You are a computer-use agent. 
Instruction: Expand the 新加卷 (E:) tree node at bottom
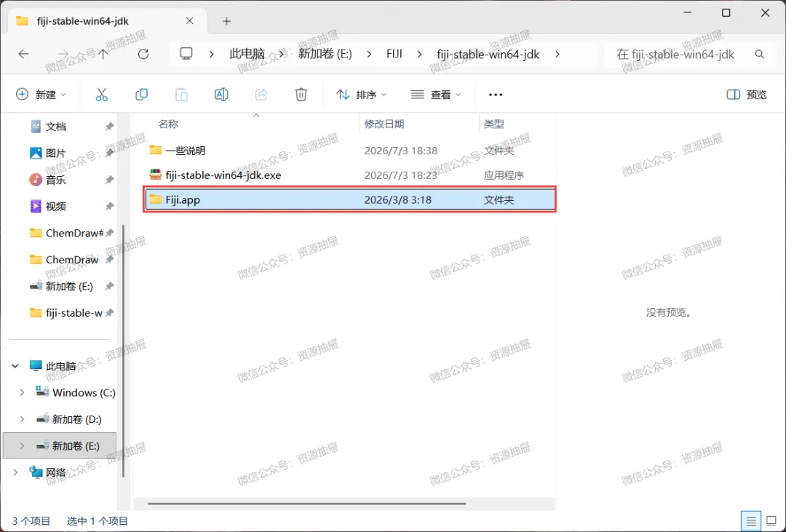22,445
